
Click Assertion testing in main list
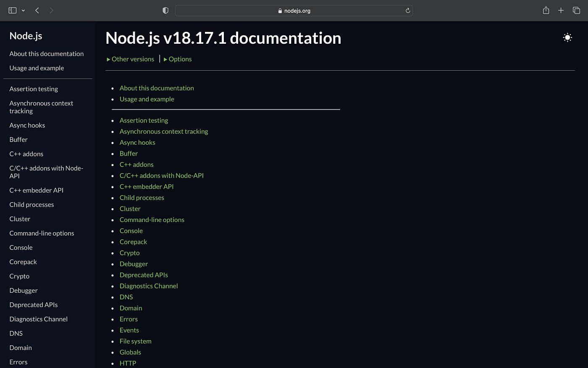pyautogui.click(x=144, y=121)
